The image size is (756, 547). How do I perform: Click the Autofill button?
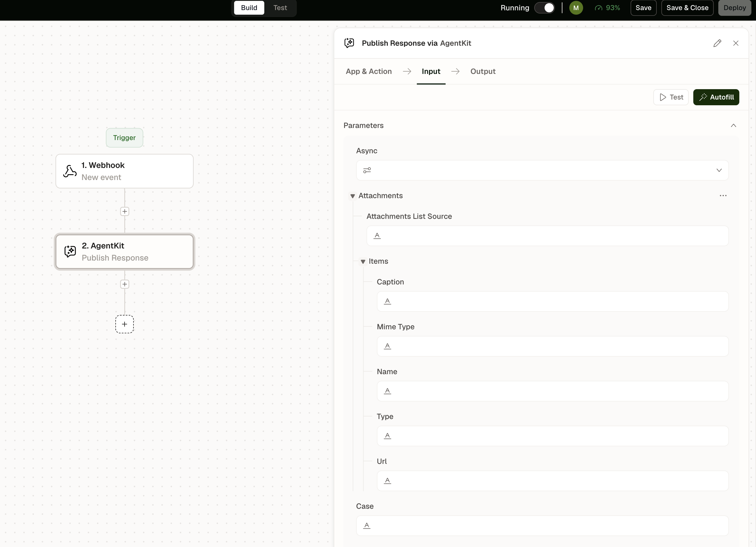[x=716, y=97]
